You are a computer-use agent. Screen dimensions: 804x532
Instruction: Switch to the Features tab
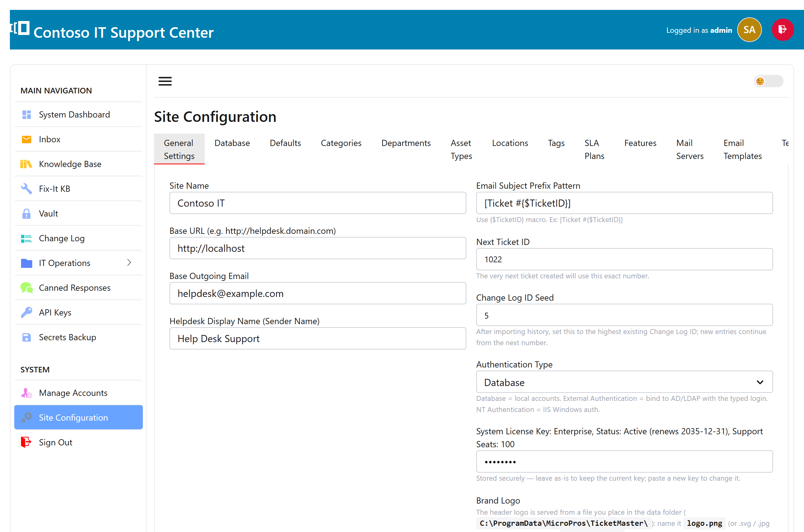pyautogui.click(x=640, y=143)
